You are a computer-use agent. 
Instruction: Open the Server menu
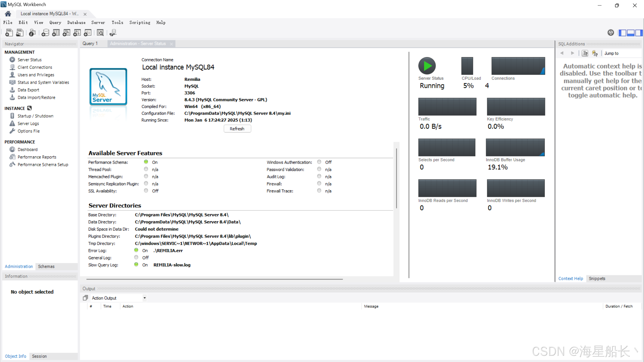coord(98,22)
